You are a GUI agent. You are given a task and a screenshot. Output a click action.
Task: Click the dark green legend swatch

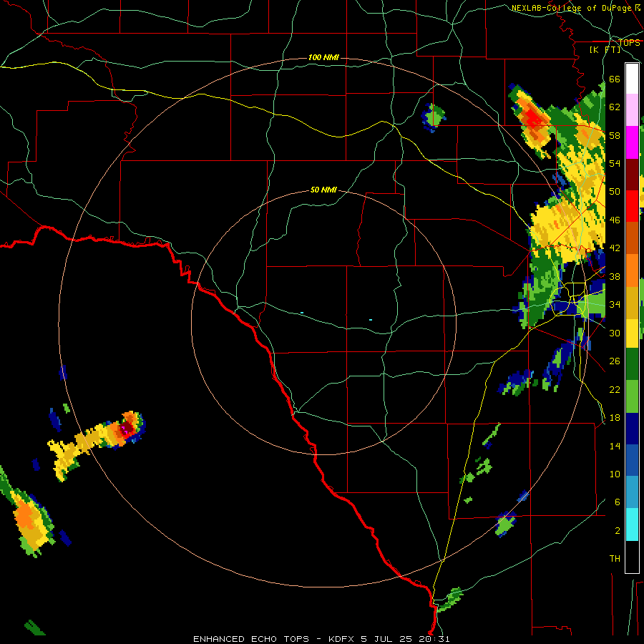[x=632, y=364]
